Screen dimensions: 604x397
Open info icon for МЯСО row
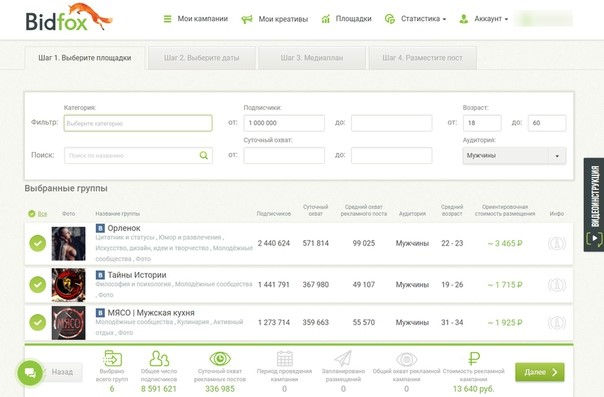557,323
